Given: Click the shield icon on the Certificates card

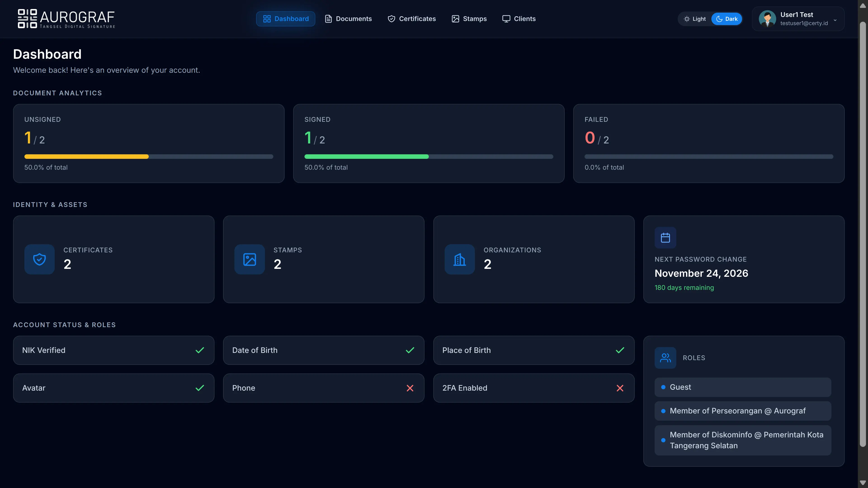Looking at the screenshot, I should (39, 259).
